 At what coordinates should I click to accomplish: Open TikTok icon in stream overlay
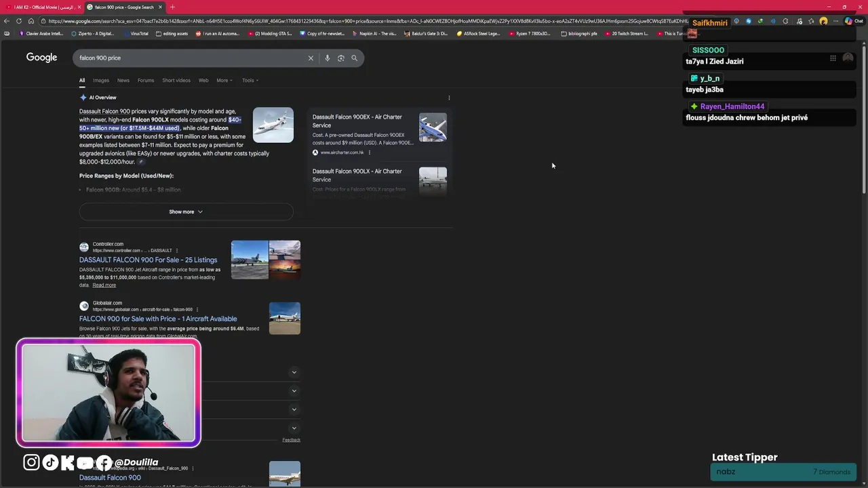click(50, 462)
